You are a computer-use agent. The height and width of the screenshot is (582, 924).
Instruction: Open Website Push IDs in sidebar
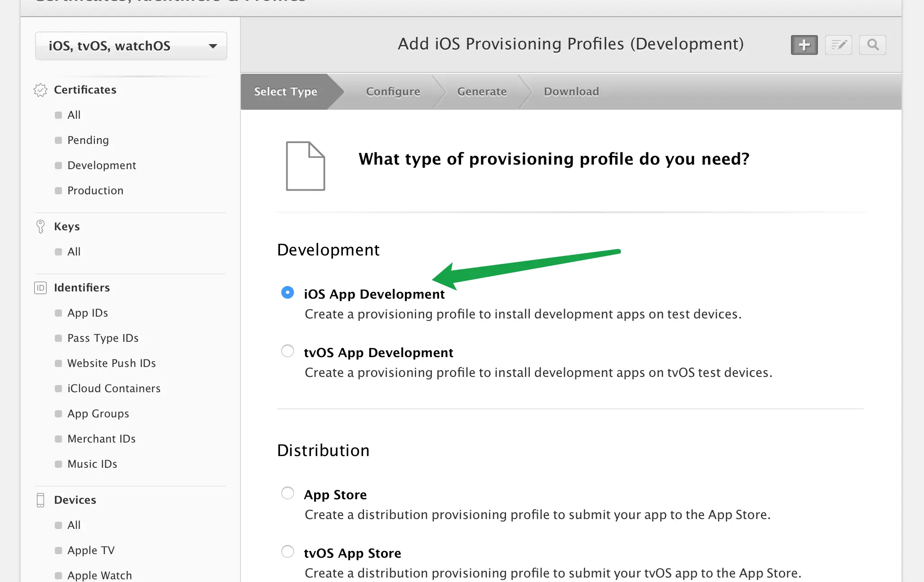point(111,363)
